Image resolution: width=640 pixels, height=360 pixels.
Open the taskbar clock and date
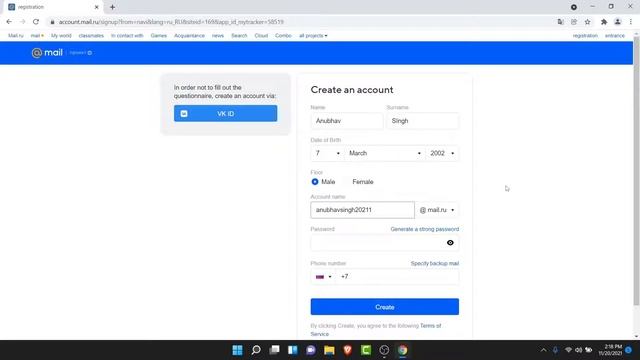(x=610, y=350)
